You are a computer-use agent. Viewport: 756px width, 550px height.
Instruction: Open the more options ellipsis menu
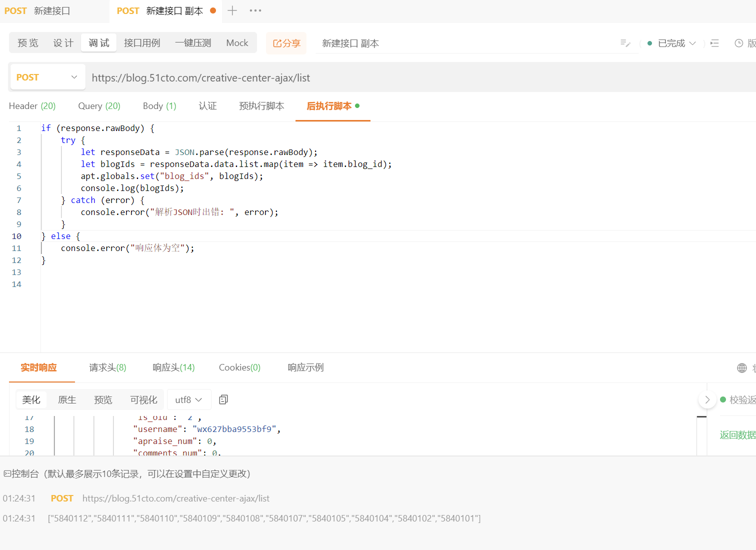coord(255,10)
